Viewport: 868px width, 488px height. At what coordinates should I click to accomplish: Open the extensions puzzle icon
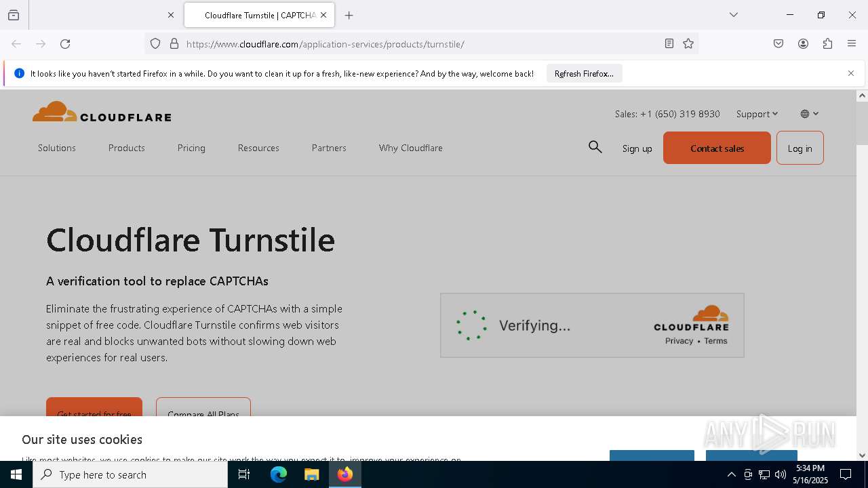(x=827, y=44)
